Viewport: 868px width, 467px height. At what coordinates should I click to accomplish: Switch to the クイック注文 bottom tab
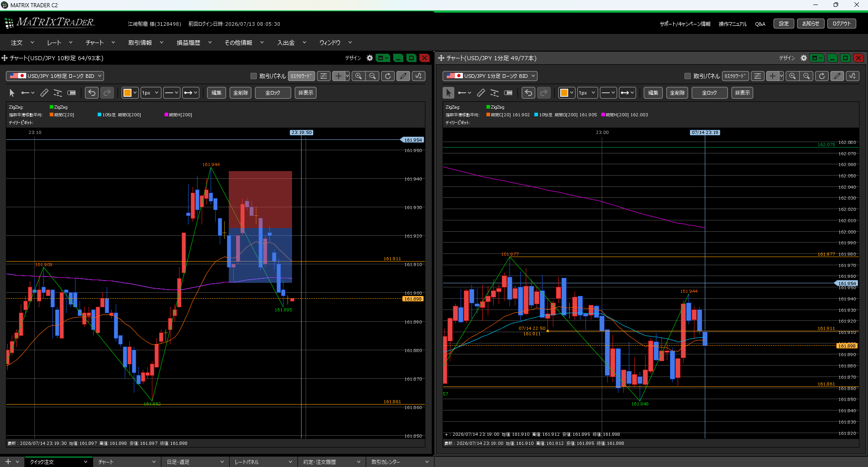point(58,462)
